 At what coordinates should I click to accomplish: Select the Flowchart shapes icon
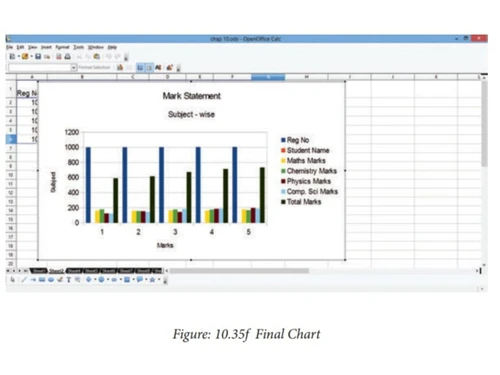pyautogui.click(x=127, y=279)
